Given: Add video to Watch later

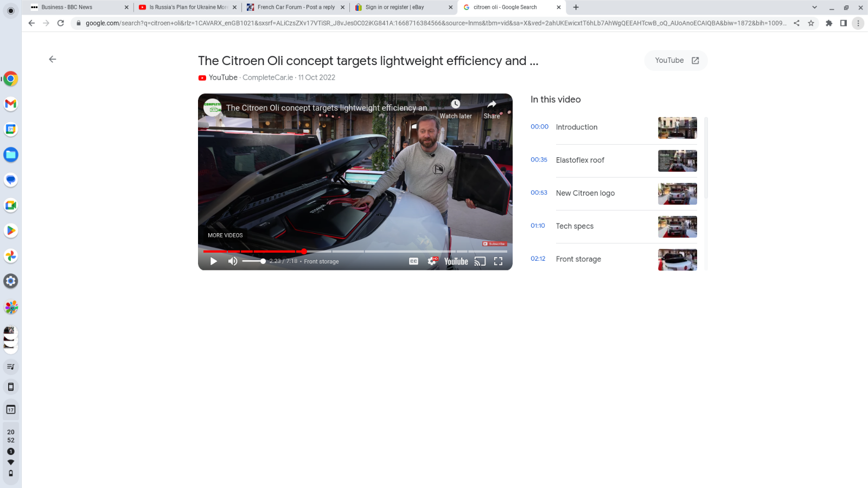Looking at the screenshot, I should pos(456,108).
